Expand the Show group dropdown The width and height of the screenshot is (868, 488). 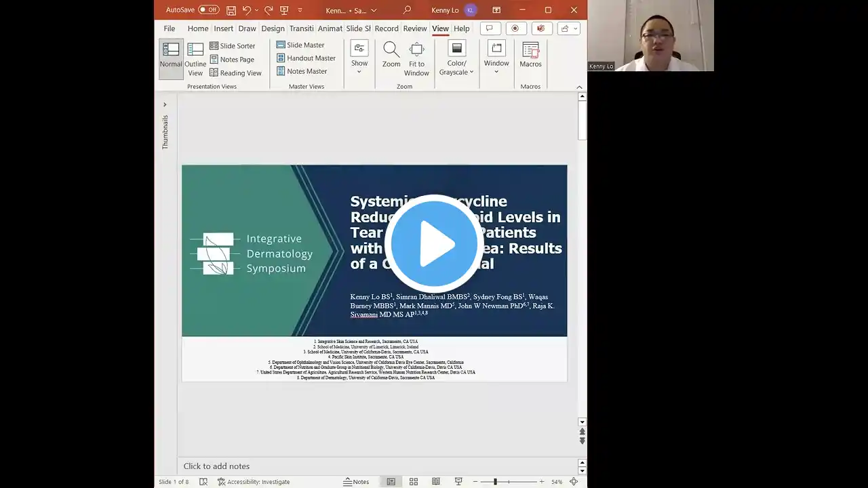click(x=359, y=58)
